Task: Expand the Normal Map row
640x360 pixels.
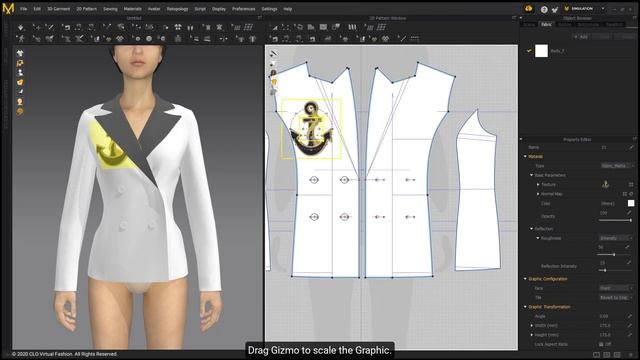Action: tap(538, 194)
